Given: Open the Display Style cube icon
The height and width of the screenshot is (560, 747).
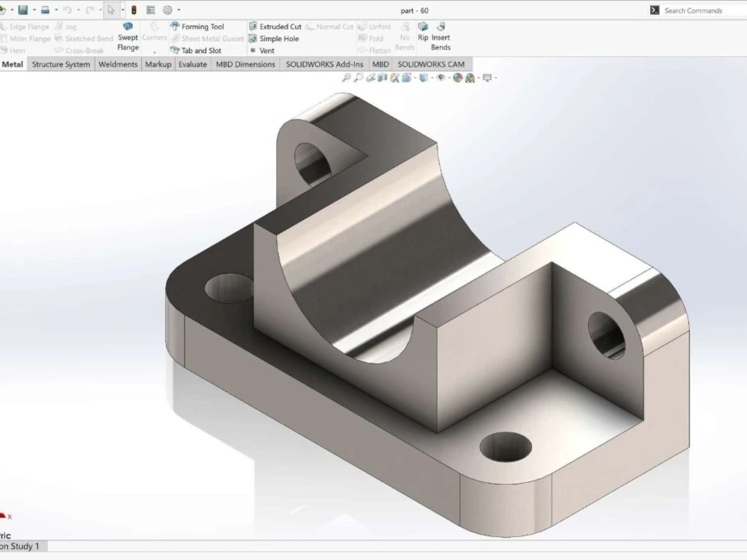Looking at the screenshot, I should (423, 78).
